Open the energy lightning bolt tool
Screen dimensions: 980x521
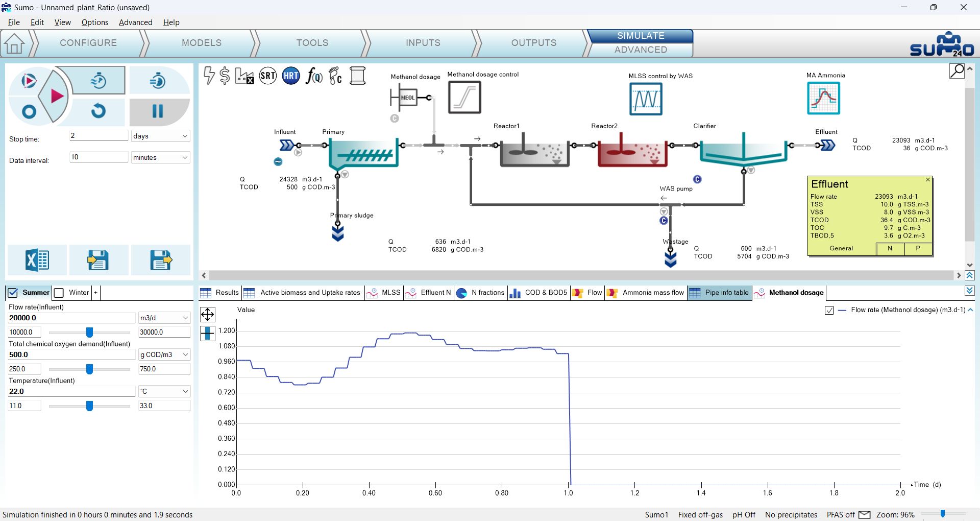coord(209,76)
